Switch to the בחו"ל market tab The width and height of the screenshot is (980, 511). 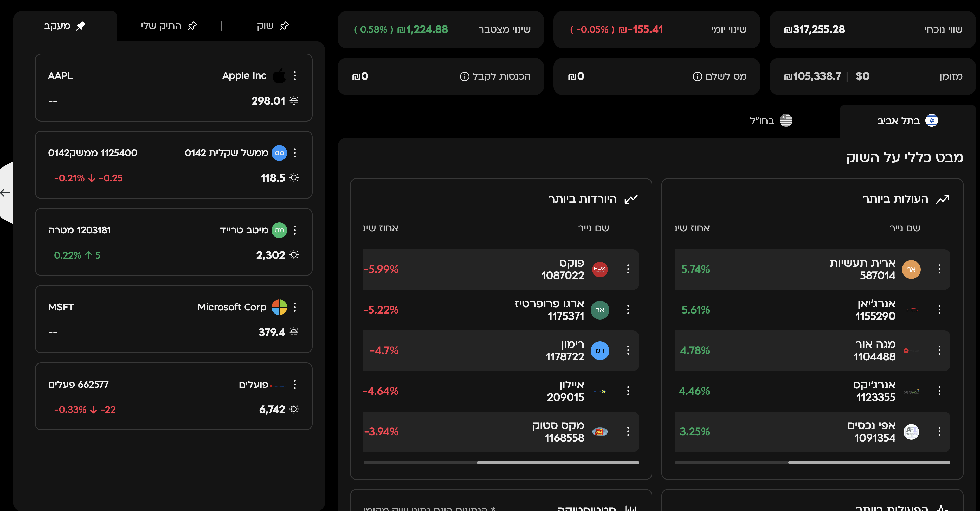(x=771, y=121)
